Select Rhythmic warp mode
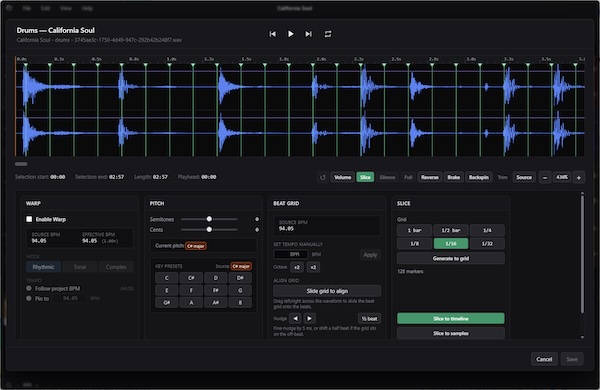Screen dimensions: 600x390 44,267
